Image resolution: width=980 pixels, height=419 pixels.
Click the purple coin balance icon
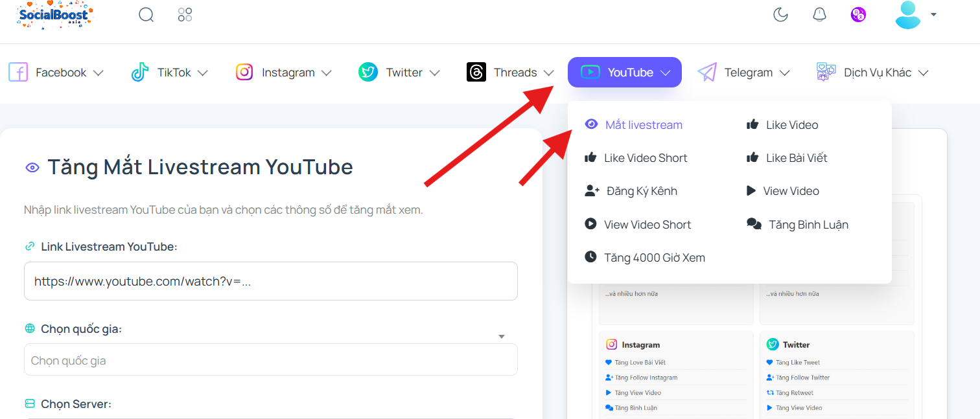coord(858,14)
